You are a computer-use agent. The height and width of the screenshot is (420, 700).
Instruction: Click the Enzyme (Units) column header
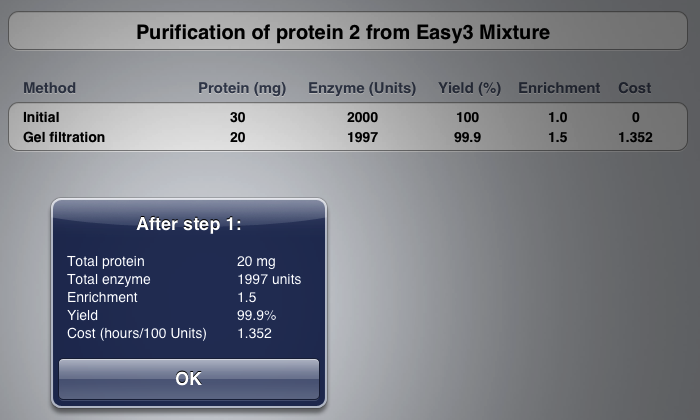point(362,88)
